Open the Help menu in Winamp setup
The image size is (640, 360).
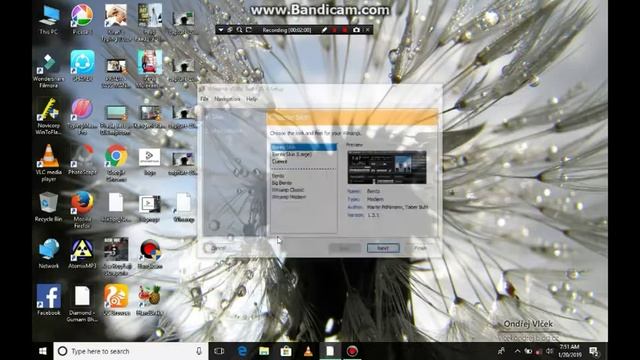251,99
